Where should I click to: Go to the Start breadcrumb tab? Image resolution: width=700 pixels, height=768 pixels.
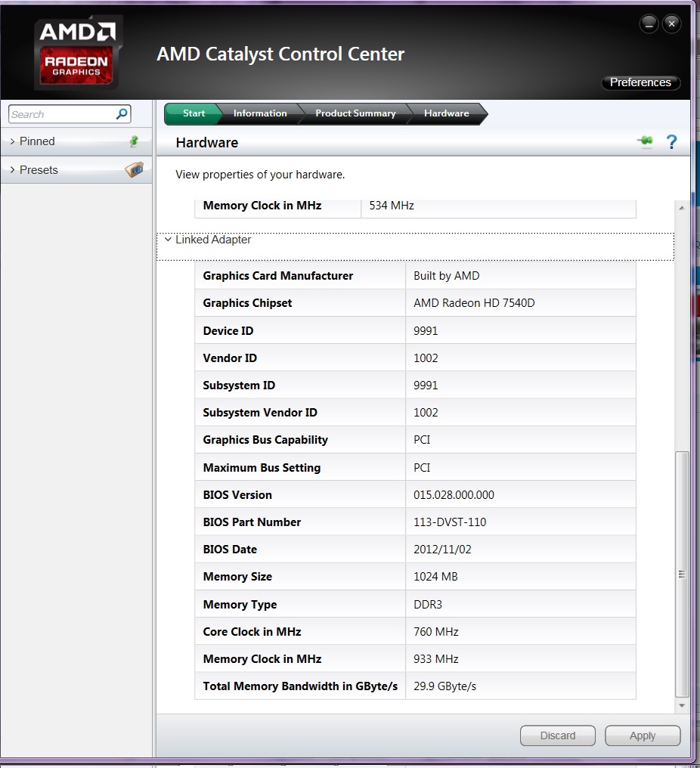coord(193,113)
